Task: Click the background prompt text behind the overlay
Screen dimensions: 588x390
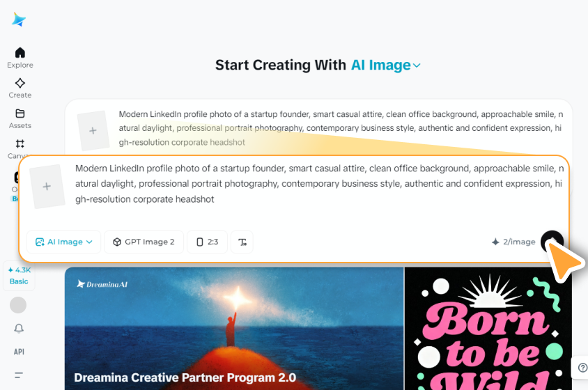Action: tap(341, 128)
